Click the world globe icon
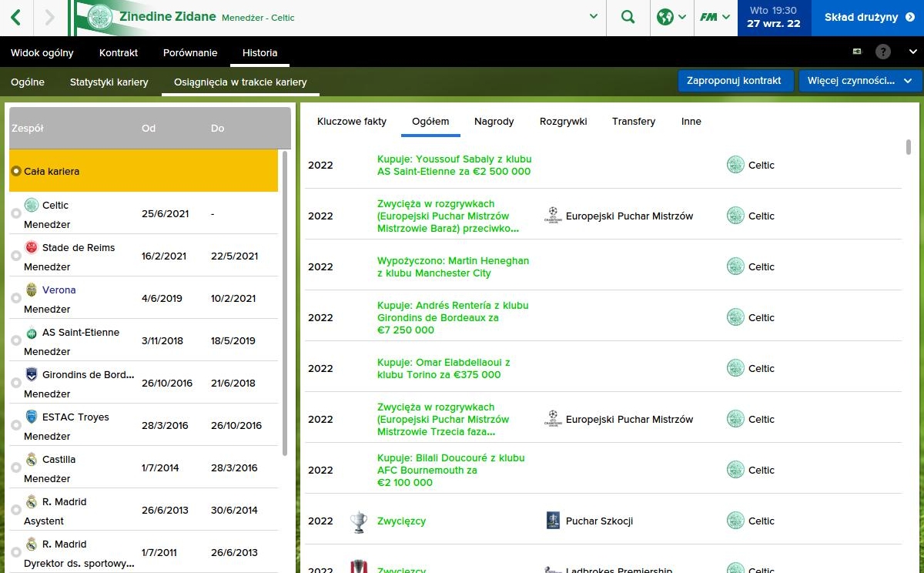Image resolution: width=924 pixels, height=573 pixels. click(x=665, y=17)
